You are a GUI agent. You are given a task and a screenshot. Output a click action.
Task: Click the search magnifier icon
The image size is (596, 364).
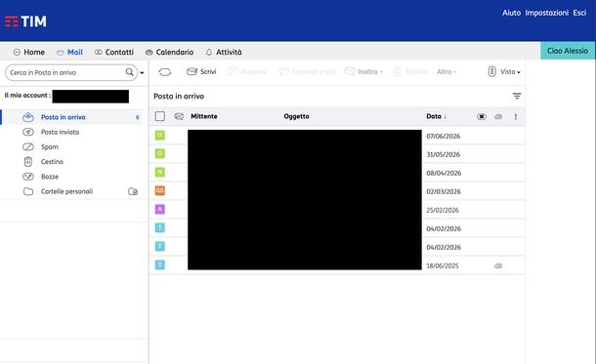click(x=130, y=72)
